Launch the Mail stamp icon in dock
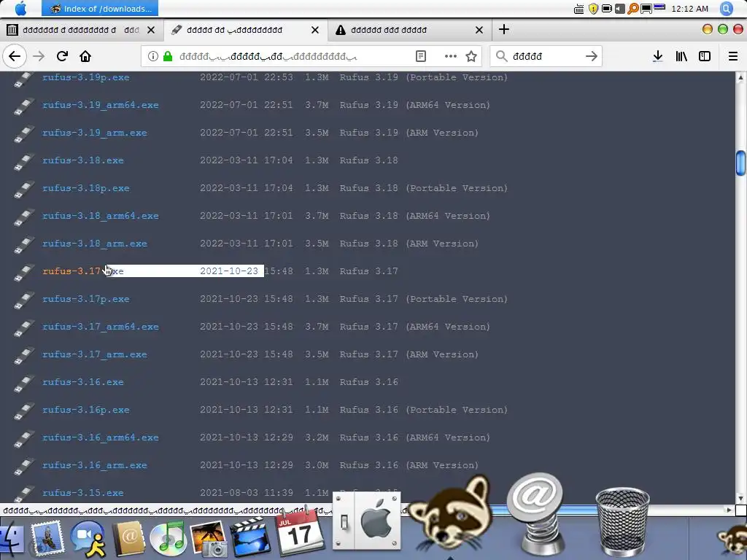The height and width of the screenshot is (560, 747). point(47,538)
